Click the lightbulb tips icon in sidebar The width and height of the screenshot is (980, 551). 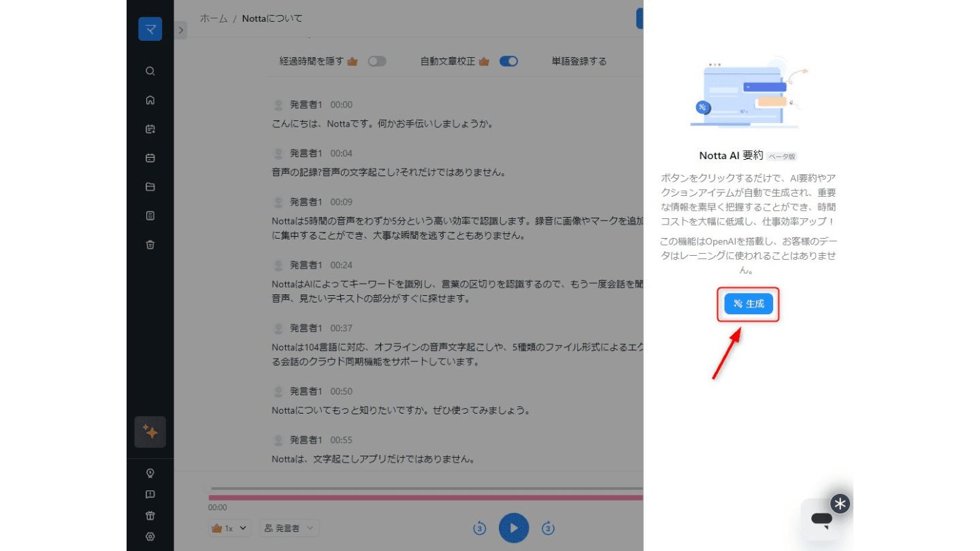tap(150, 473)
